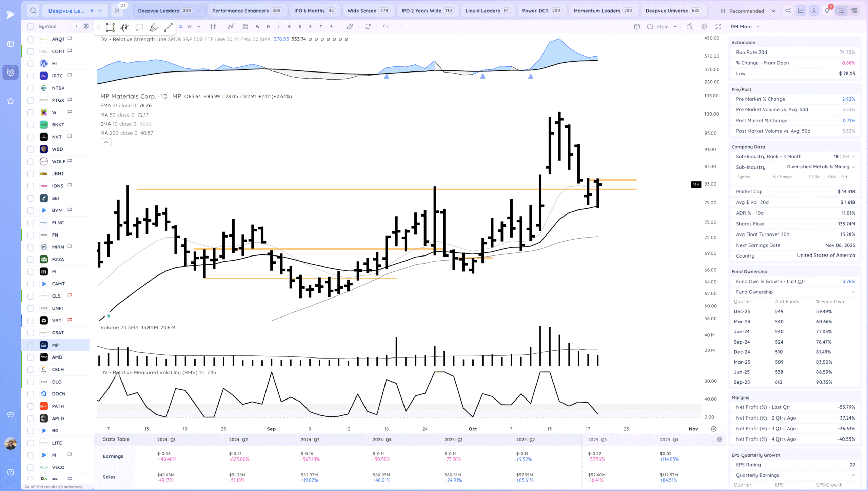Undo last chart action

(386, 26)
